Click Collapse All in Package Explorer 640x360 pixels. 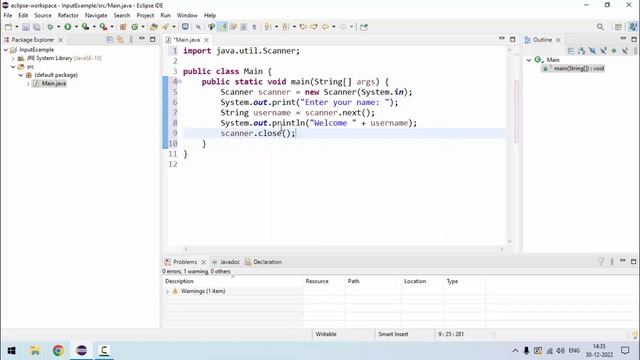coord(109,40)
